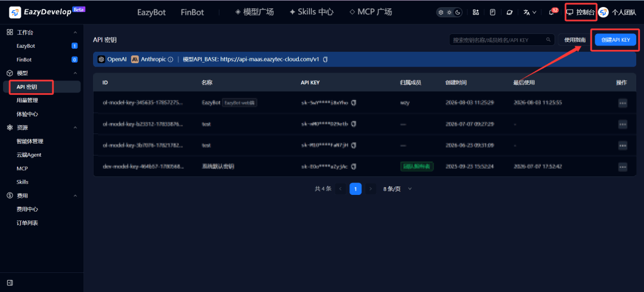The width and height of the screenshot is (644, 292).
Task: Open the EazyBot top navigation item
Action: pyautogui.click(x=151, y=13)
